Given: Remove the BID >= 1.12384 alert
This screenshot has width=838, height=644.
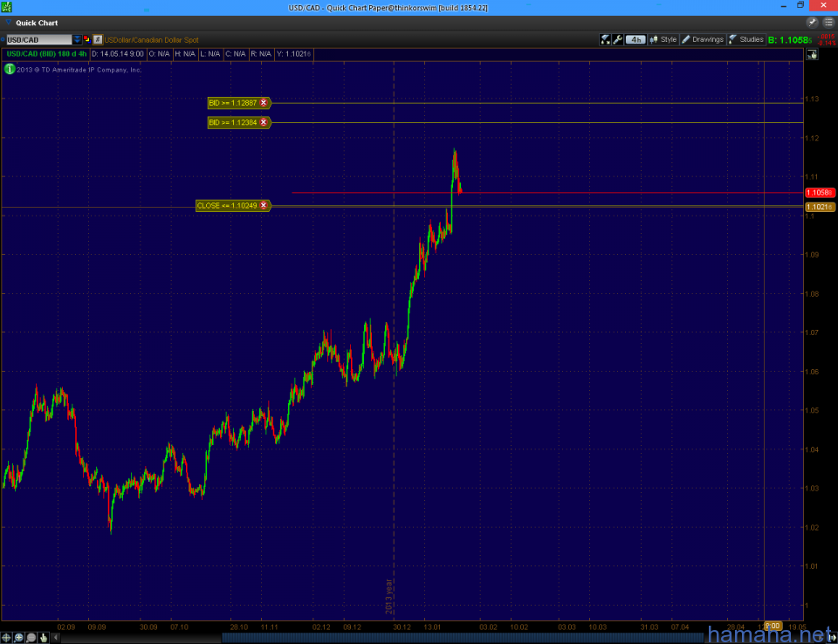Looking at the screenshot, I should click(264, 122).
